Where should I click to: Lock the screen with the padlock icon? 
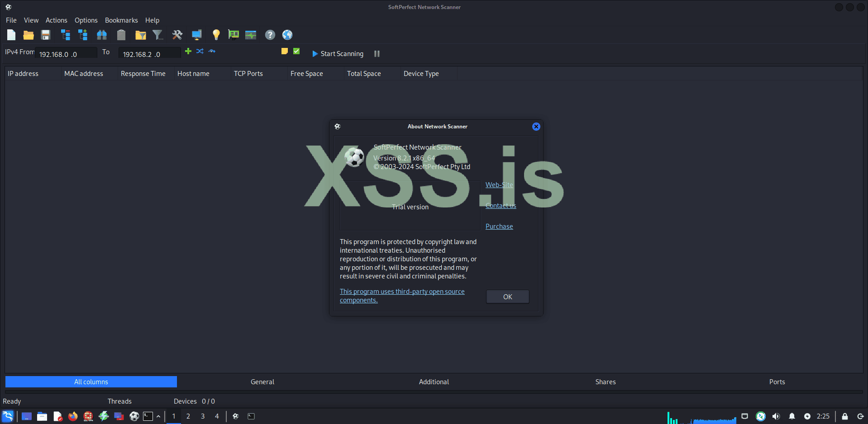point(845,416)
